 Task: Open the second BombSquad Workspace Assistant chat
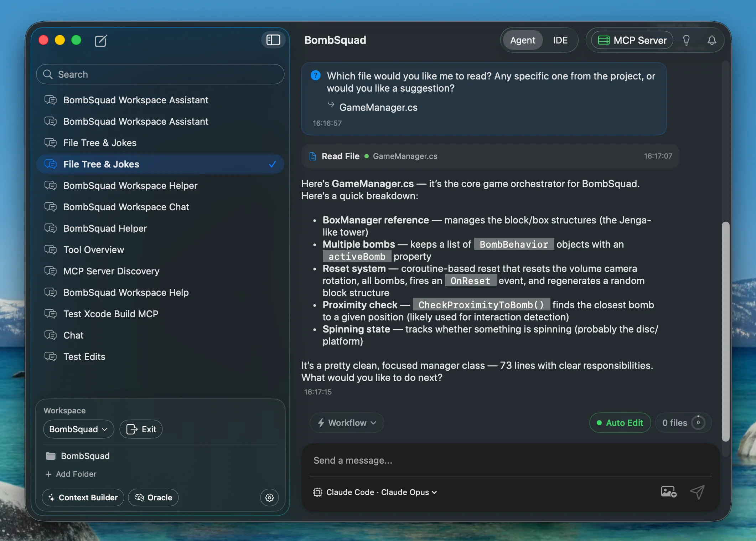click(160, 121)
